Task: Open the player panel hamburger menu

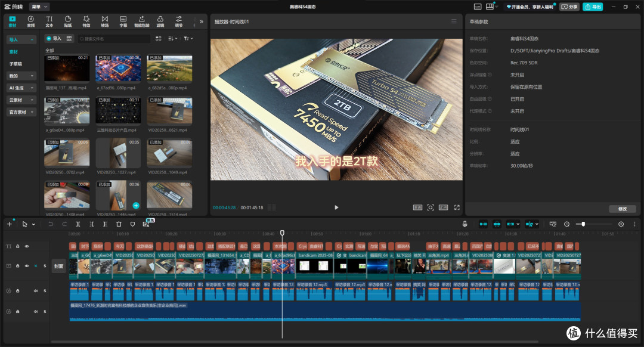Action: click(454, 21)
